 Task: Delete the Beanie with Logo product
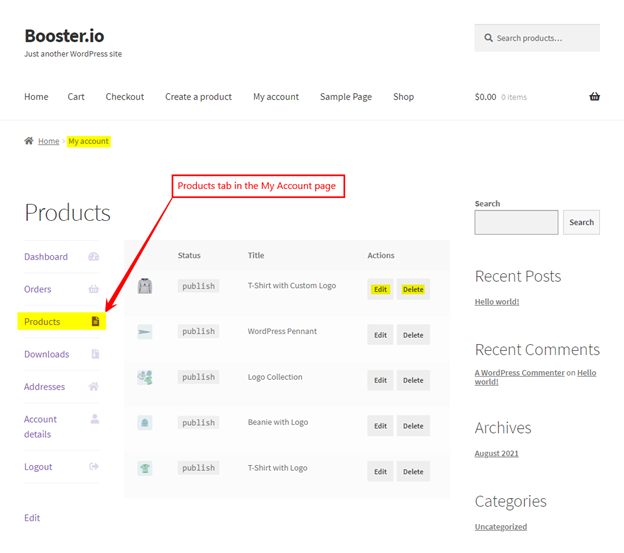click(413, 426)
